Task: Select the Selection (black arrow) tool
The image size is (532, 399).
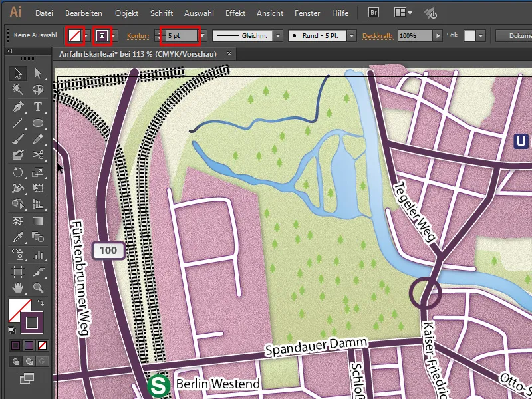Action: pyautogui.click(x=18, y=73)
